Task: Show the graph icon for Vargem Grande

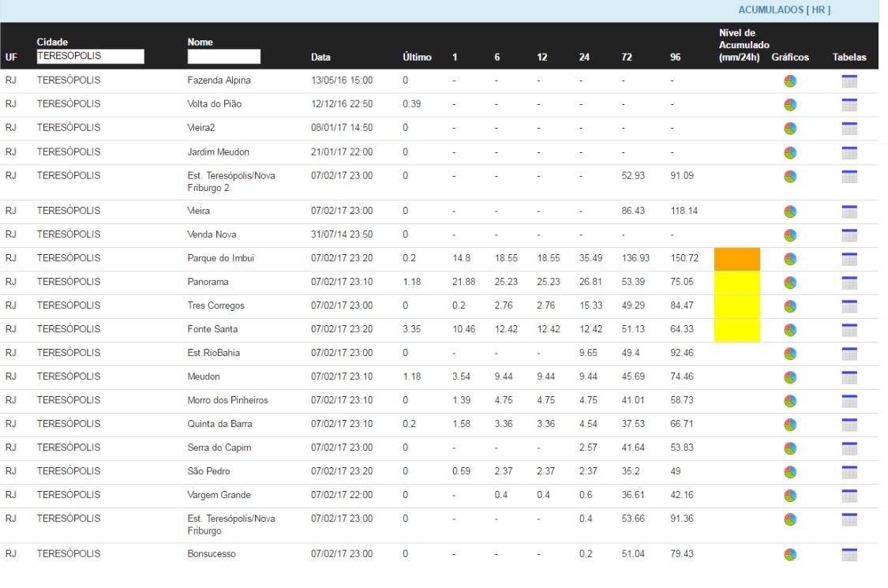Action: 789,496
